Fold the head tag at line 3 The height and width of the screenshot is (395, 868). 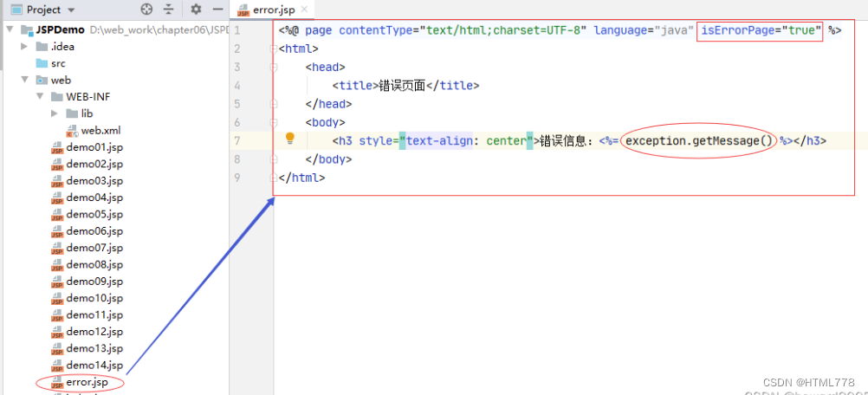point(273,67)
